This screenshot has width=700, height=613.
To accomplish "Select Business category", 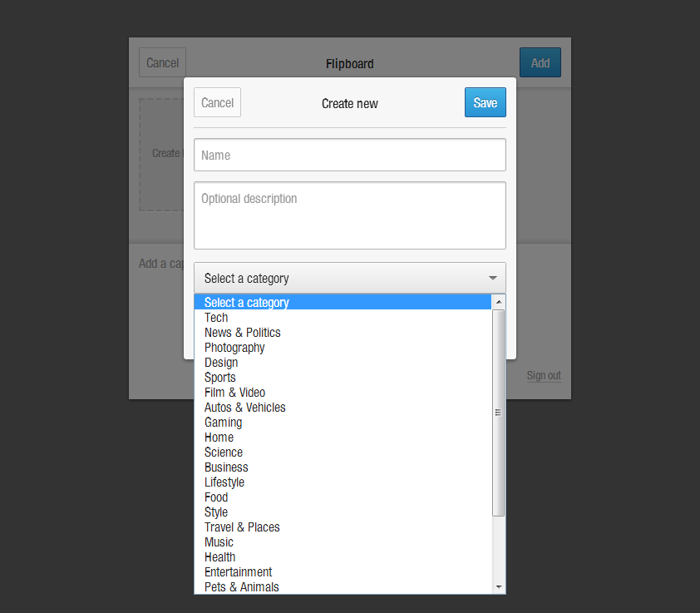I will (x=343, y=467).
